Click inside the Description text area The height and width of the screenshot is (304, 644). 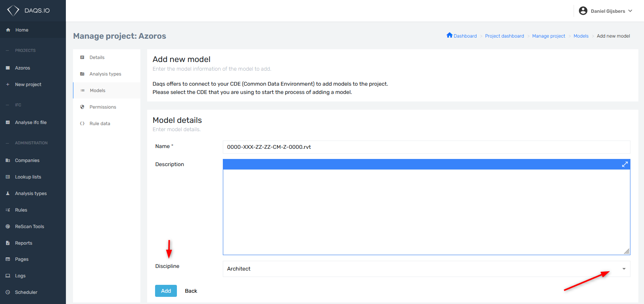(x=426, y=212)
